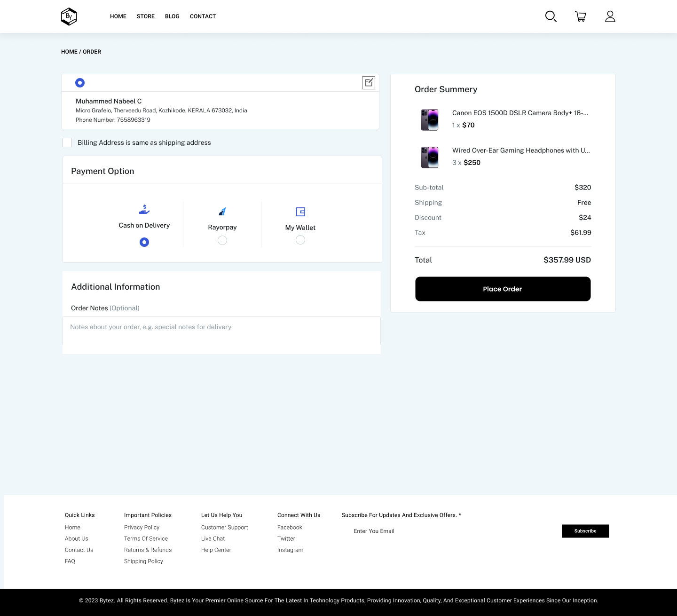Viewport: 677px width, 616px height.
Task: Open BLOG navigation item
Action: (172, 16)
